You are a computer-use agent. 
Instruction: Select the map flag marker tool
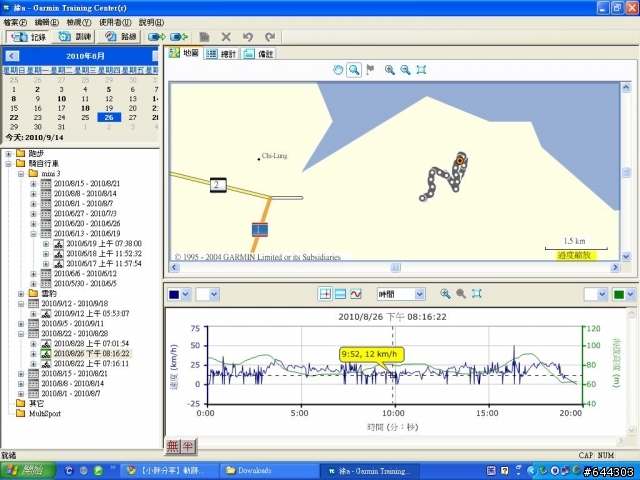[370, 70]
